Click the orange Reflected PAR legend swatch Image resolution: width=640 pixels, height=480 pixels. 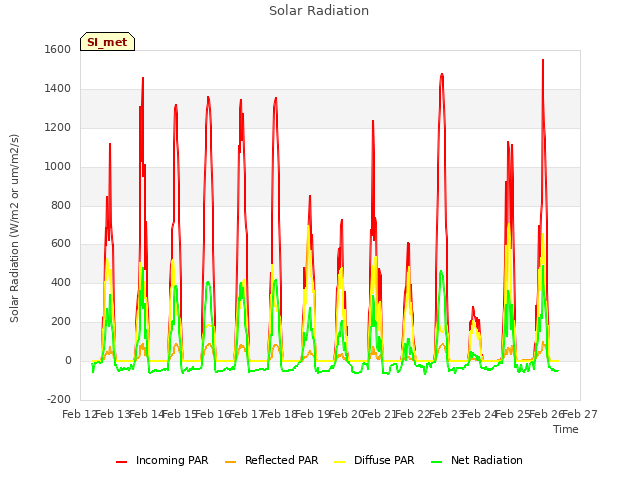tap(231, 462)
